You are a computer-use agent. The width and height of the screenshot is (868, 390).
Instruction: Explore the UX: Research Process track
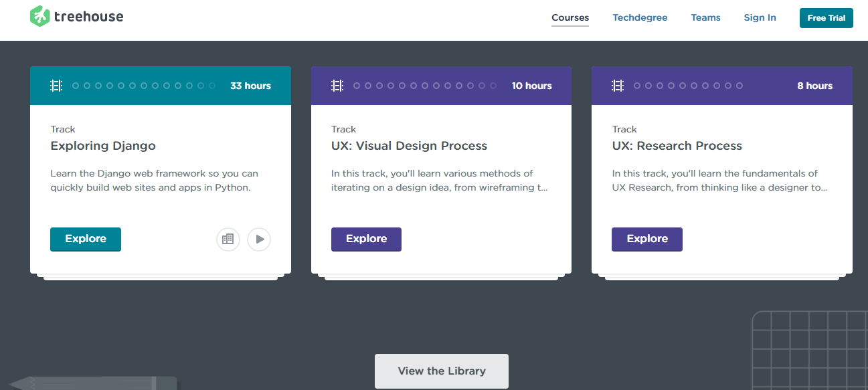[646, 239]
